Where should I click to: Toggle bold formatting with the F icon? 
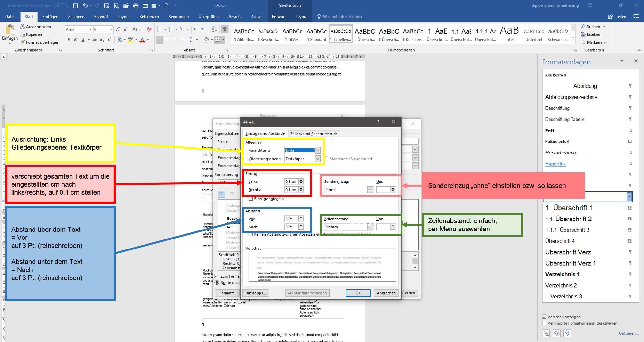coord(68,40)
